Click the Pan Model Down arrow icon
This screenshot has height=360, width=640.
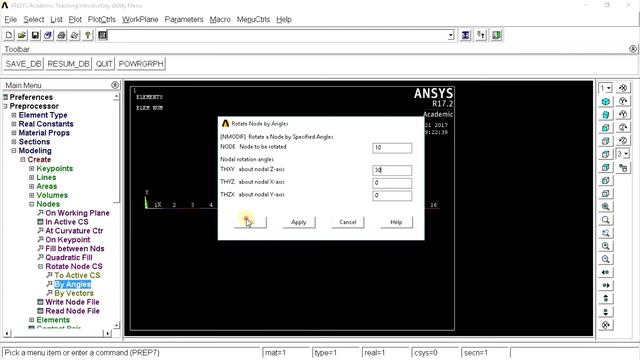click(x=606, y=312)
